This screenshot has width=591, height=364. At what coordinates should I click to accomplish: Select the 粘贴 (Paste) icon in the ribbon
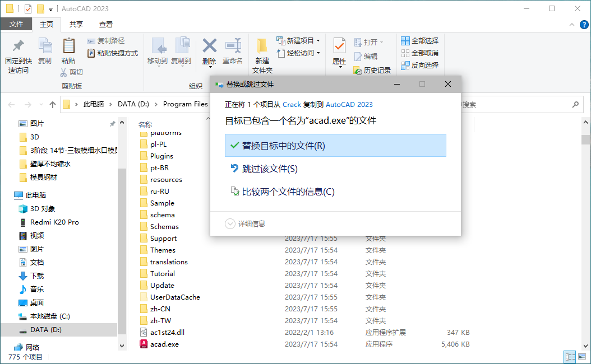(68, 48)
